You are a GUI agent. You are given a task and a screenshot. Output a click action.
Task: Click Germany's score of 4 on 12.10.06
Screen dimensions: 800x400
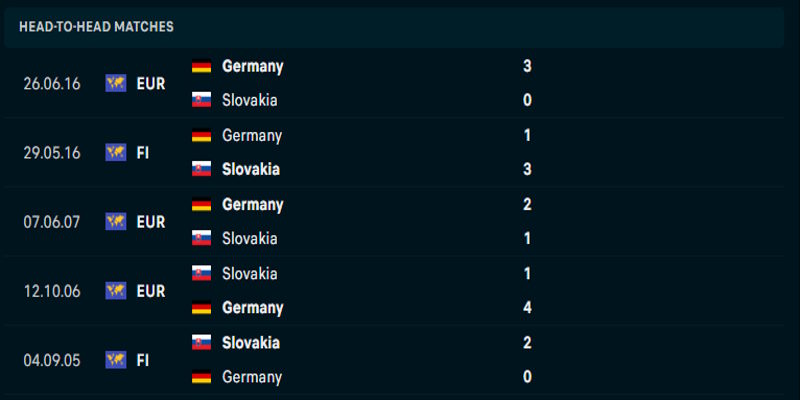tap(527, 308)
